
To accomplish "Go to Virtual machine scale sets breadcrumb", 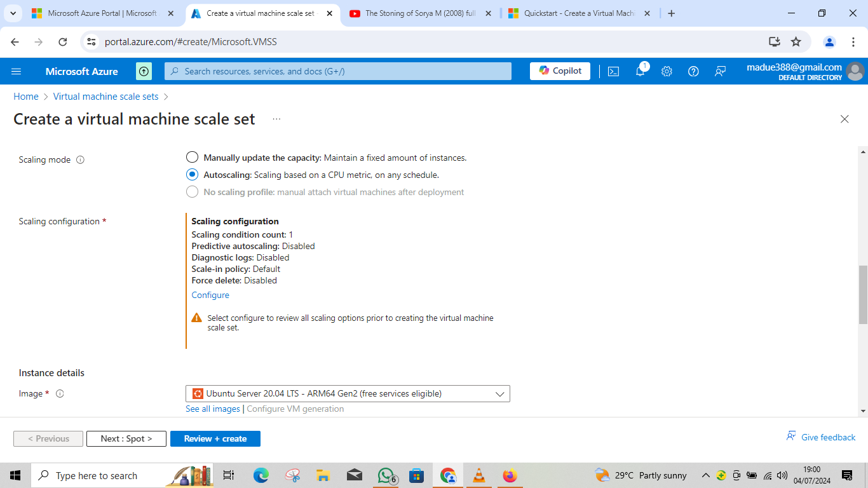I will [x=106, y=97].
